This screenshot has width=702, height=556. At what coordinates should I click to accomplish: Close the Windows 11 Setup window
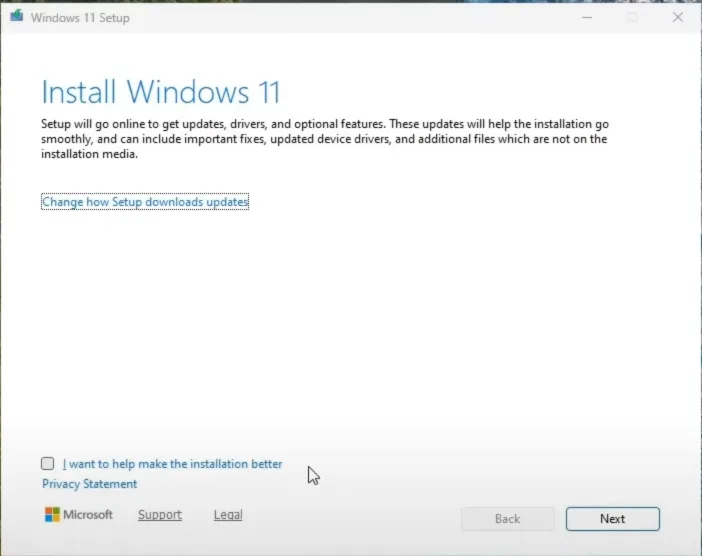tap(678, 17)
